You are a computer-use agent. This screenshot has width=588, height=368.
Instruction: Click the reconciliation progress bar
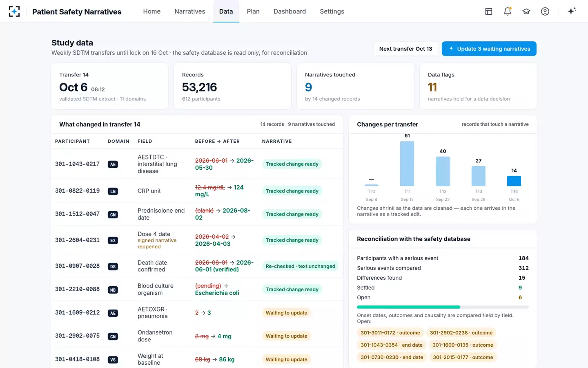pos(443,307)
